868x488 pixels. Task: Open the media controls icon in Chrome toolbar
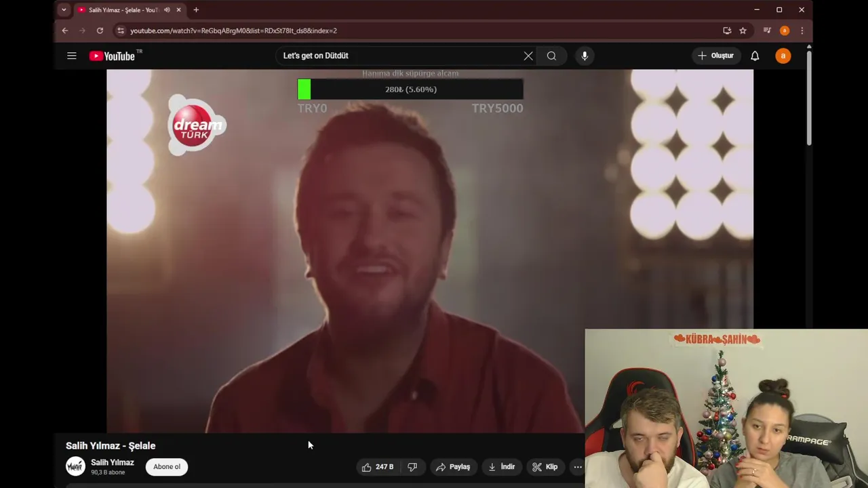click(x=767, y=30)
